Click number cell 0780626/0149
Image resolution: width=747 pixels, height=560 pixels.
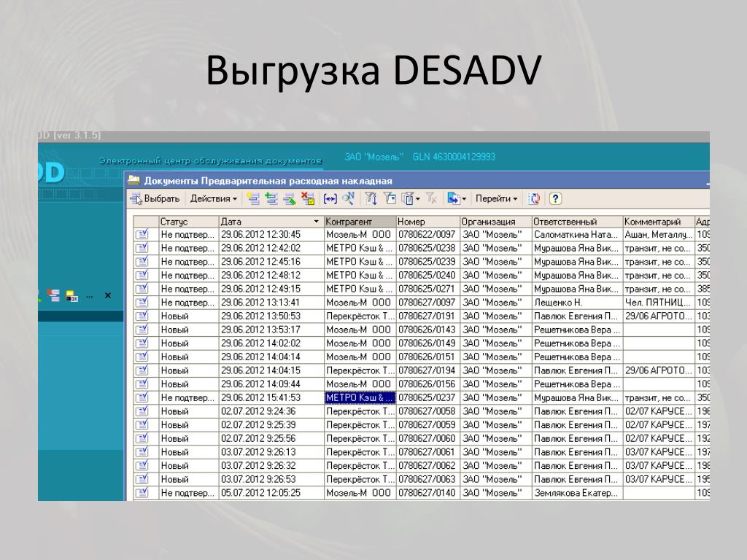(428, 343)
